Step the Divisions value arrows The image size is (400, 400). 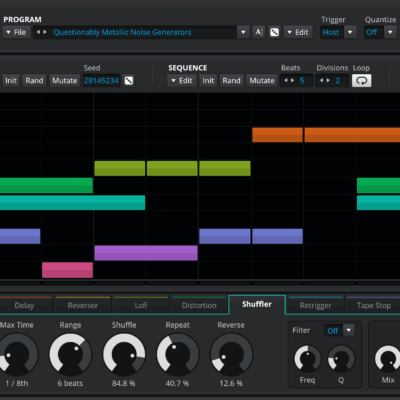point(325,81)
